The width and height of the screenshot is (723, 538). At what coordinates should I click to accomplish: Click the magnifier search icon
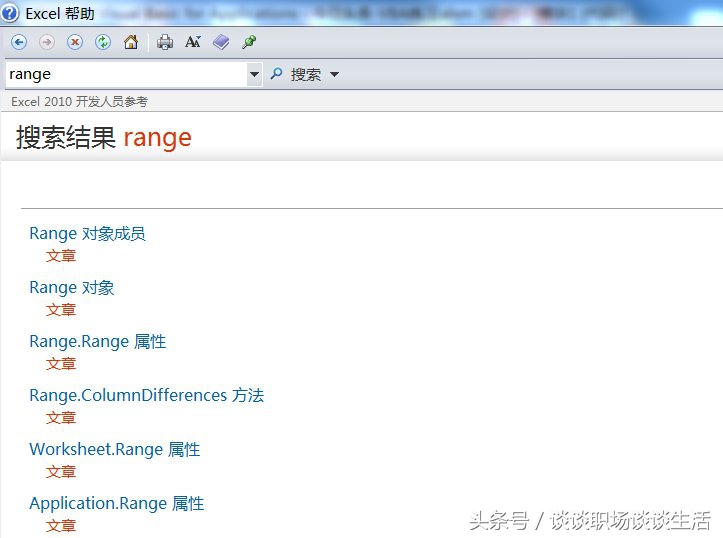click(x=276, y=73)
